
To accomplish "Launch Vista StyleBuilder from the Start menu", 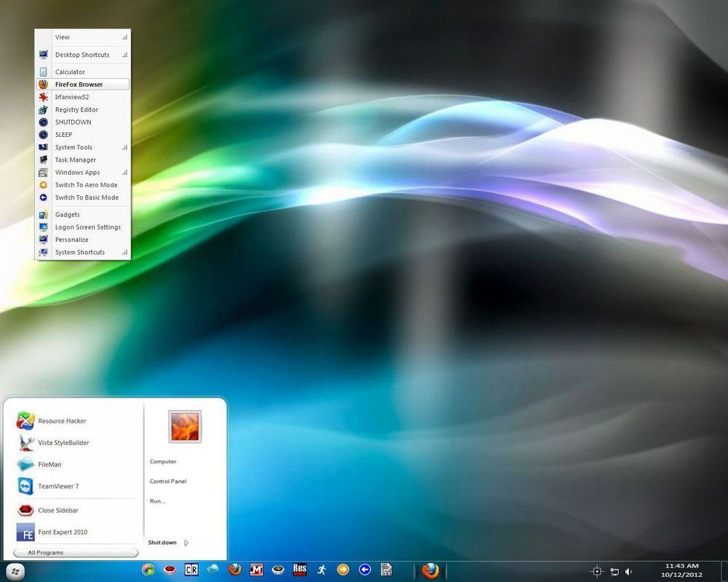I will click(x=63, y=443).
